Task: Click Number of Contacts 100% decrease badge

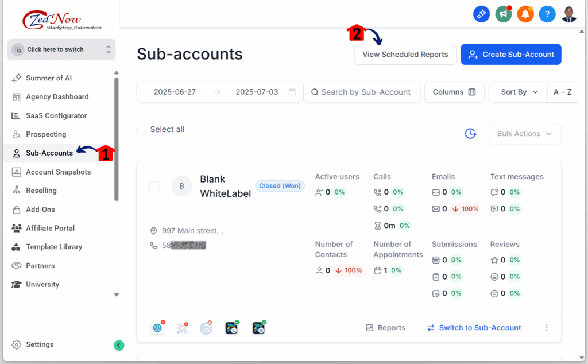Action: coord(349,270)
